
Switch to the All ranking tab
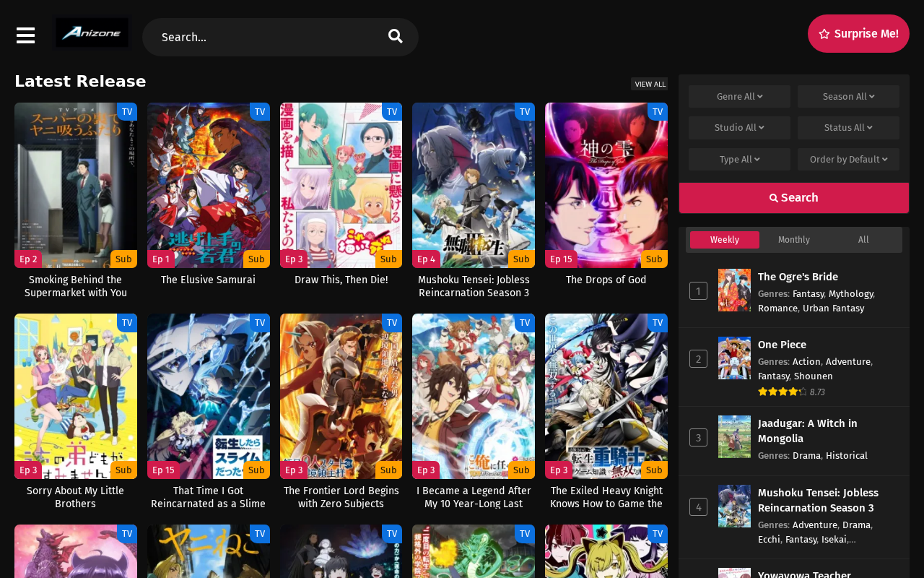(x=863, y=240)
